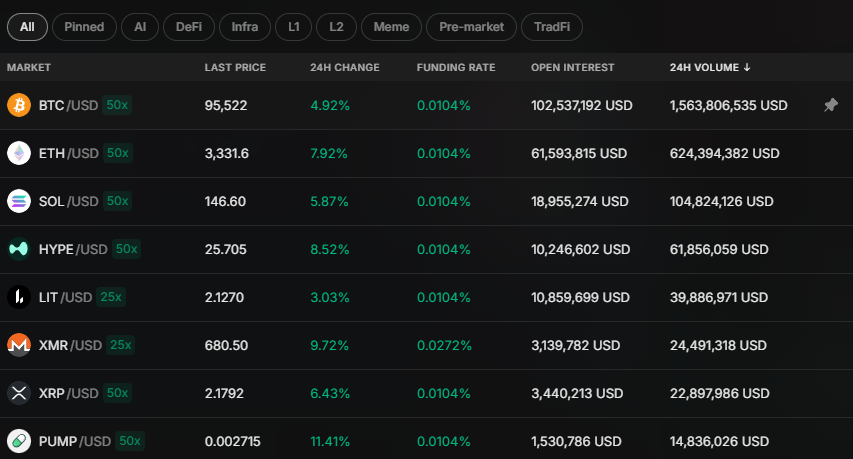Viewport: 853px width, 459px height.
Task: Filter by L1 markets
Action: click(x=294, y=27)
